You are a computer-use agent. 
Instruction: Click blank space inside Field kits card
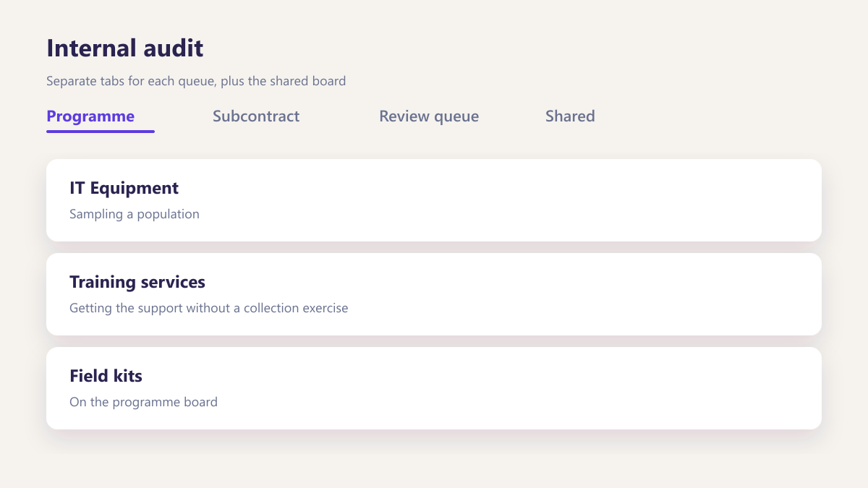pos(542,388)
